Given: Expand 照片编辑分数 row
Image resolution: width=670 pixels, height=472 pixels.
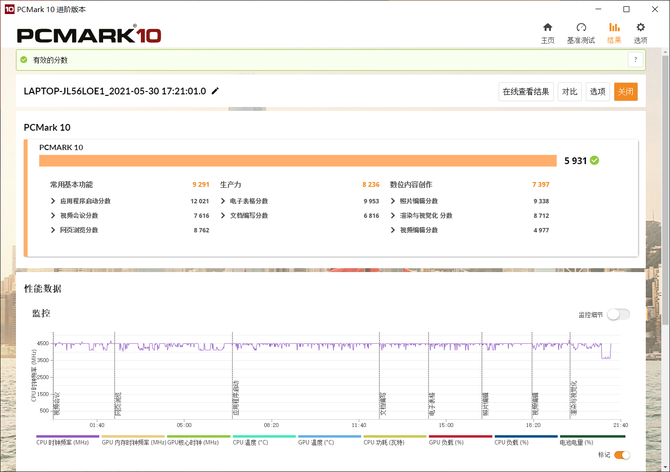Looking at the screenshot, I should [x=393, y=201].
